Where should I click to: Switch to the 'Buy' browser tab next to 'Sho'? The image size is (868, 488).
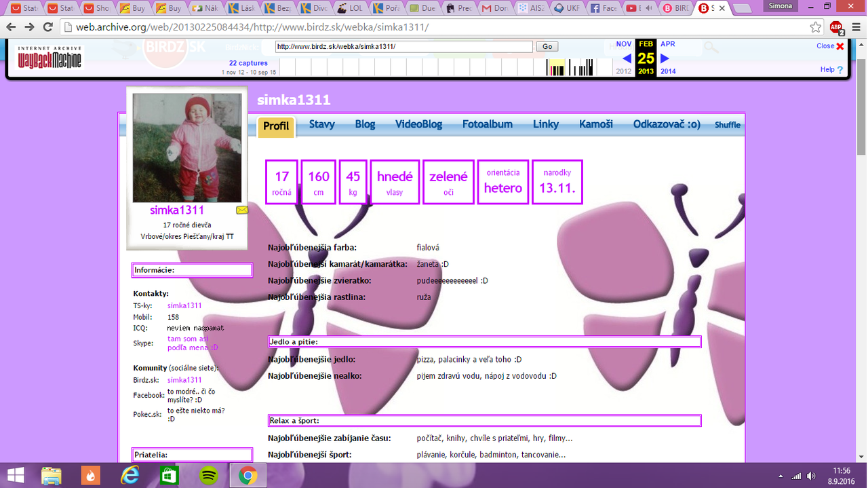pyautogui.click(x=133, y=8)
